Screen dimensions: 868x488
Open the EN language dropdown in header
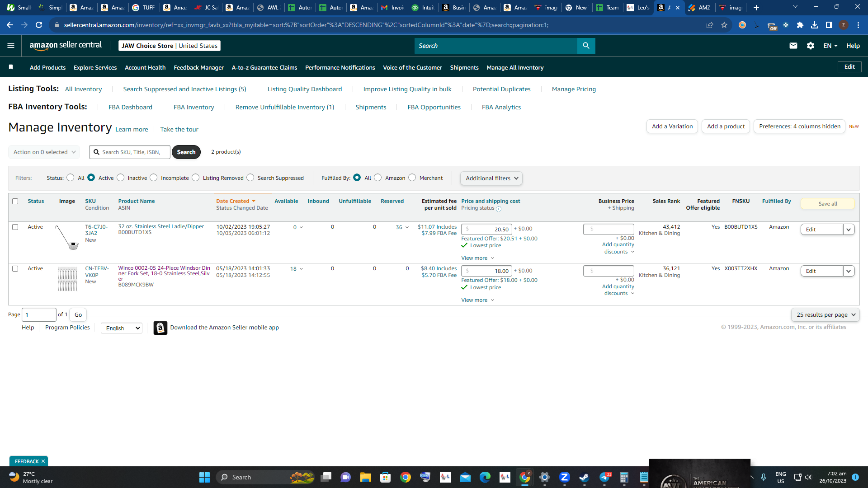(830, 46)
